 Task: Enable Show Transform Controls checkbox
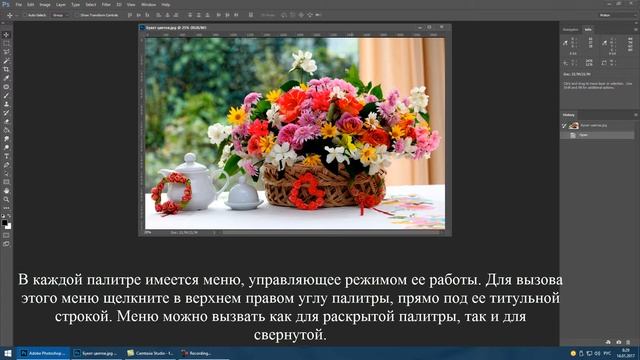point(77,15)
